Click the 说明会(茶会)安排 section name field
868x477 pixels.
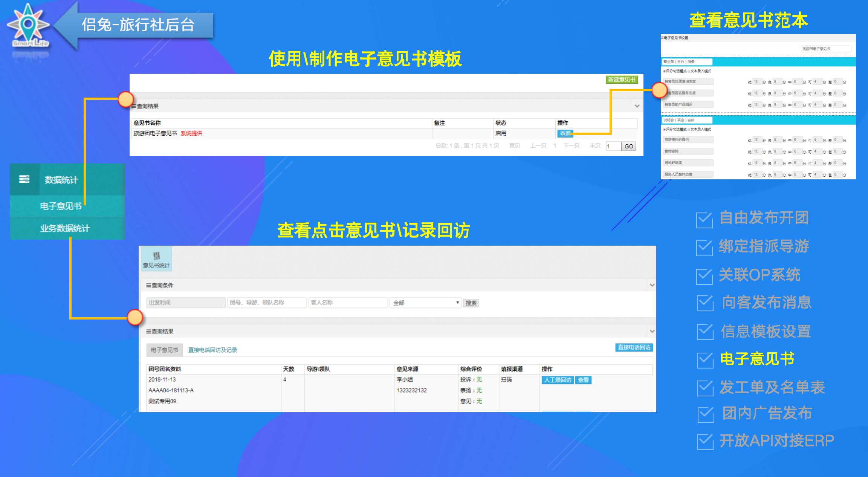pos(687,120)
